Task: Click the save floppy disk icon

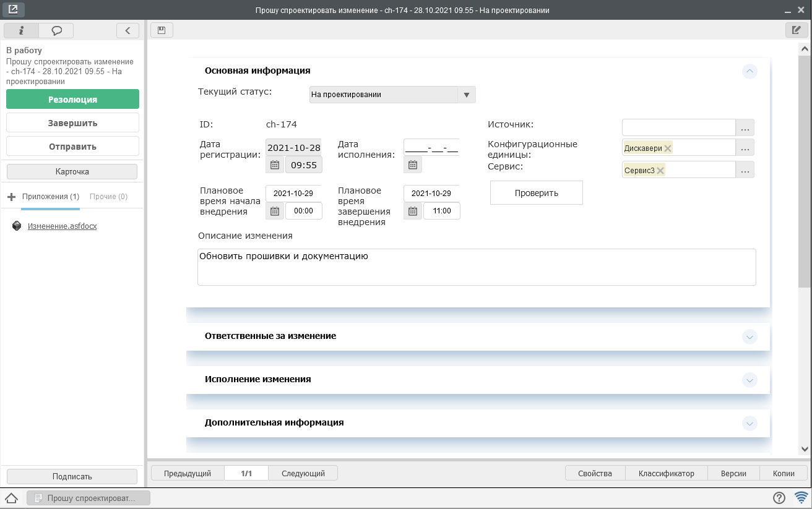Action: coord(162,30)
